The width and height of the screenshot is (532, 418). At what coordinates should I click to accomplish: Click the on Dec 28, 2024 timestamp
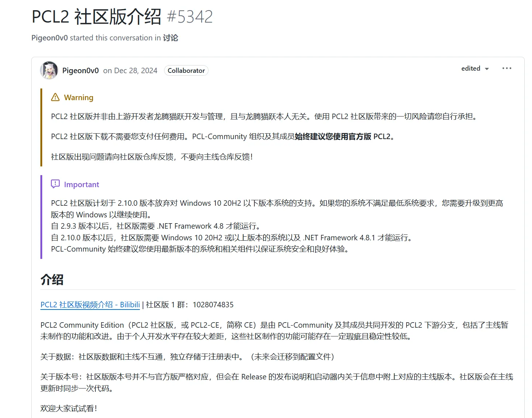pyautogui.click(x=130, y=71)
